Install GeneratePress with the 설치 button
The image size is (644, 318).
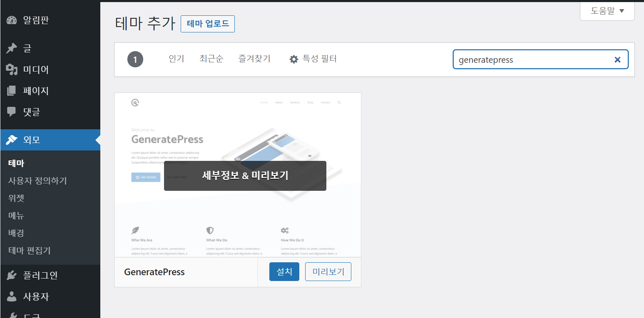pos(284,271)
